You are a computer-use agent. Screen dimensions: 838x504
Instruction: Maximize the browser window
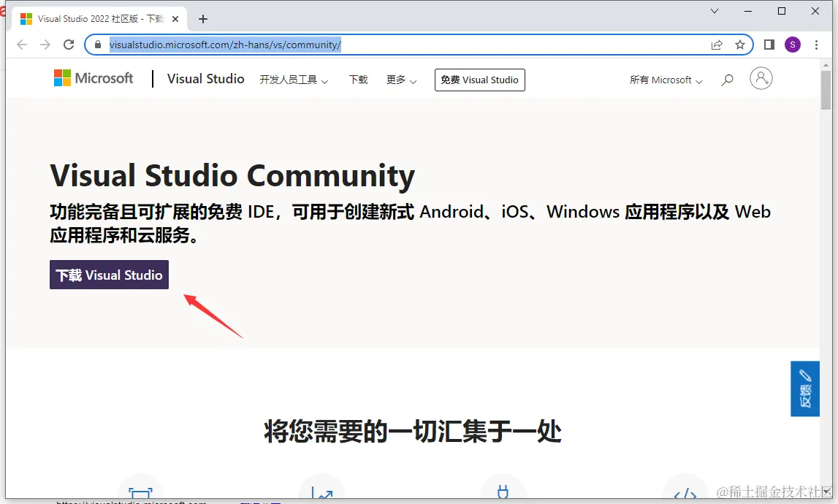pos(781,11)
